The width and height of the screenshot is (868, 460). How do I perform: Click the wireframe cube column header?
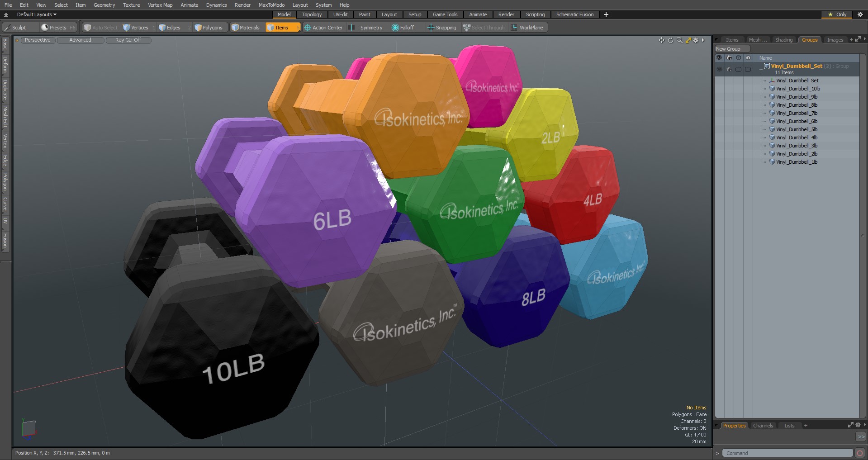coord(738,58)
